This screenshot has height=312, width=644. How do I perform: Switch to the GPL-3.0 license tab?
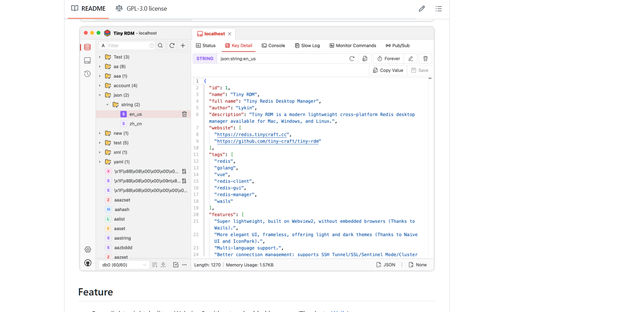tap(141, 9)
